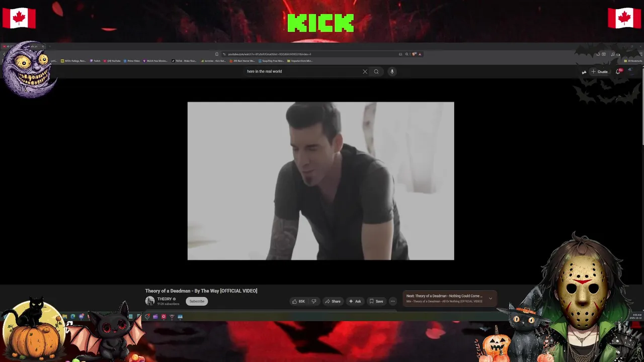This screenshot has width=644, height=362.
Task: Click the Create button on YouTube
Action: coord(600,71)
